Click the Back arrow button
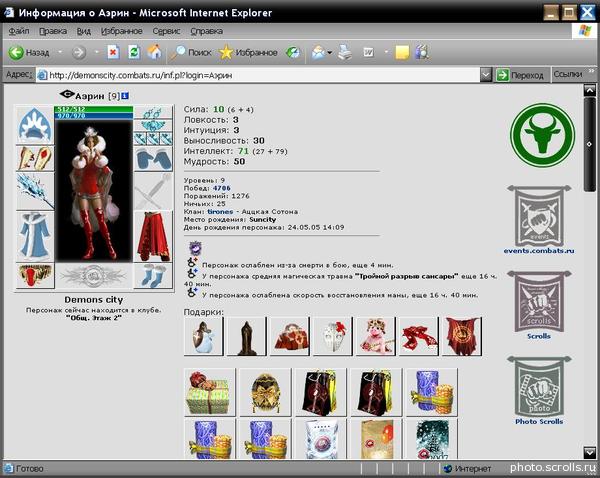This screenshot has width=600, height=478. tap(16, 52)
